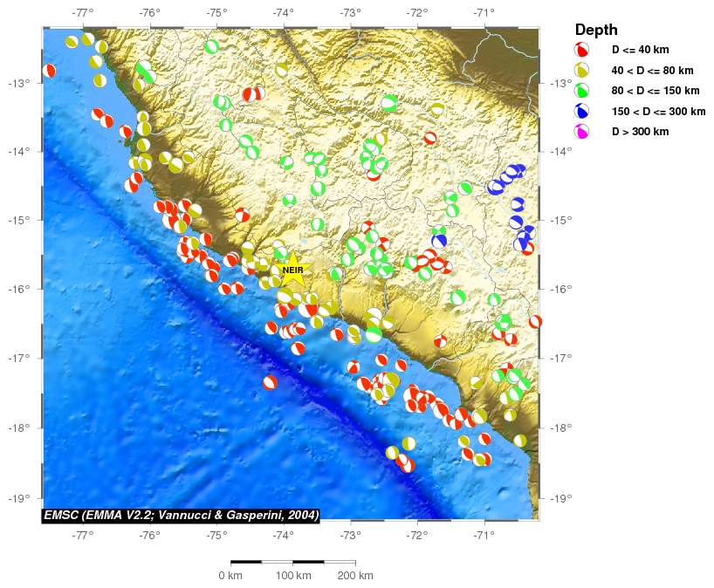Click the red D <= 40 km legend icon
This screenshot has width=714, height=588.
click(x=582, y=51)
